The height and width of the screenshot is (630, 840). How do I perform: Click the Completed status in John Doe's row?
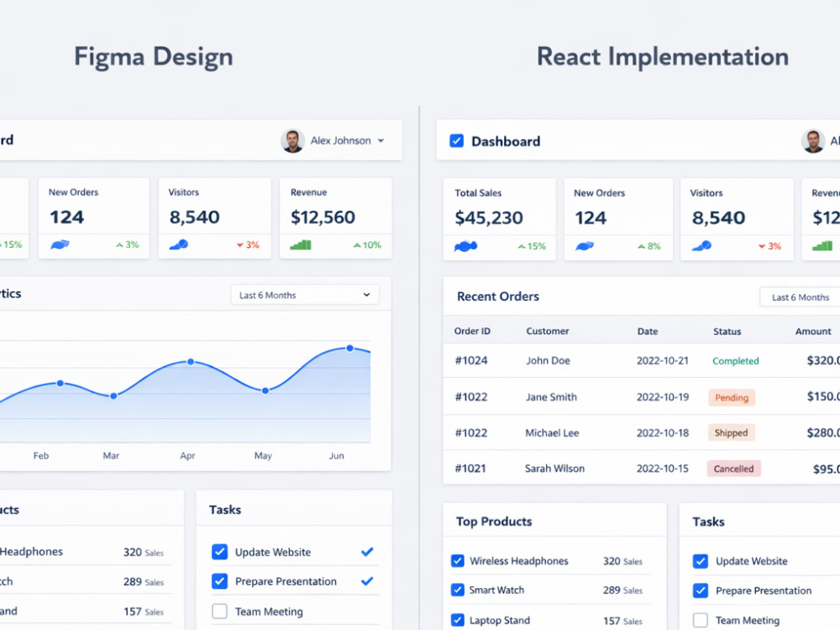click(x=736, y=361)
